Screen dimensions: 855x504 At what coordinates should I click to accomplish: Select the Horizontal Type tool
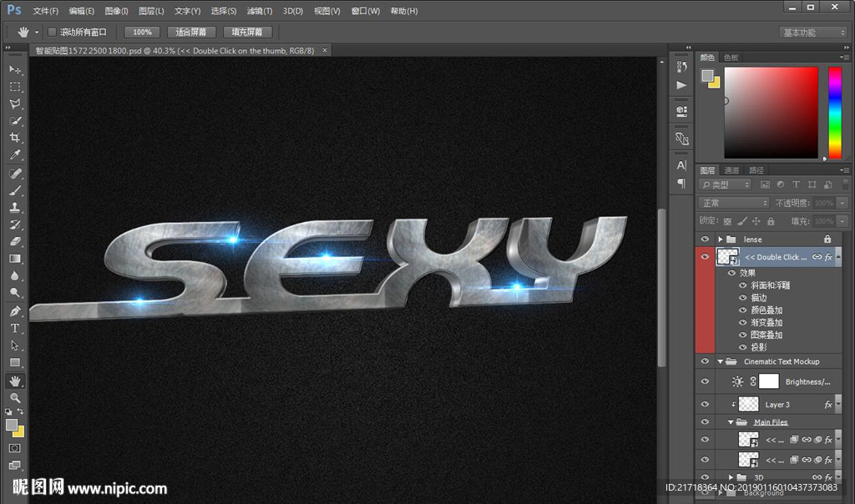click(15, 328)
